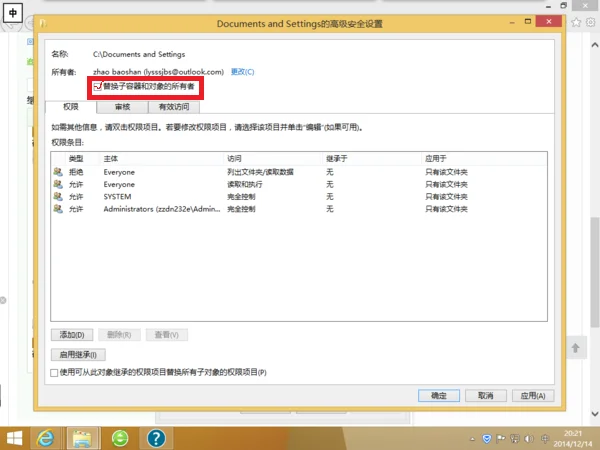Click the 启用继承(I) button

[x=78, y=355]
